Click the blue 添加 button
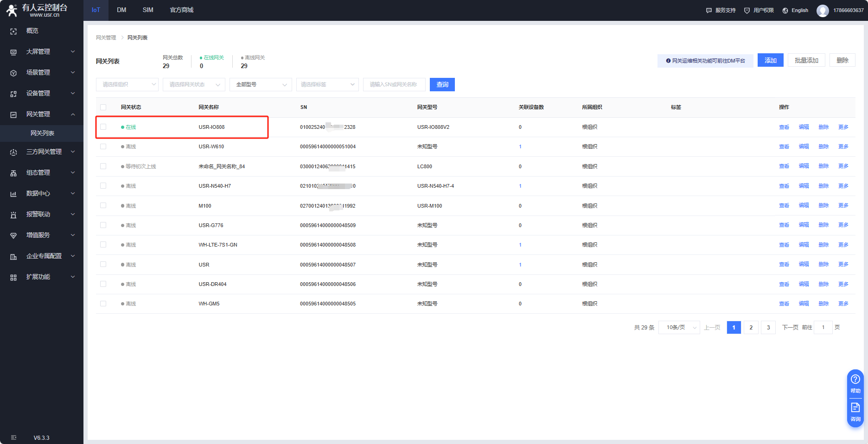This screenshot has height=444, width=868. point(771,60)
